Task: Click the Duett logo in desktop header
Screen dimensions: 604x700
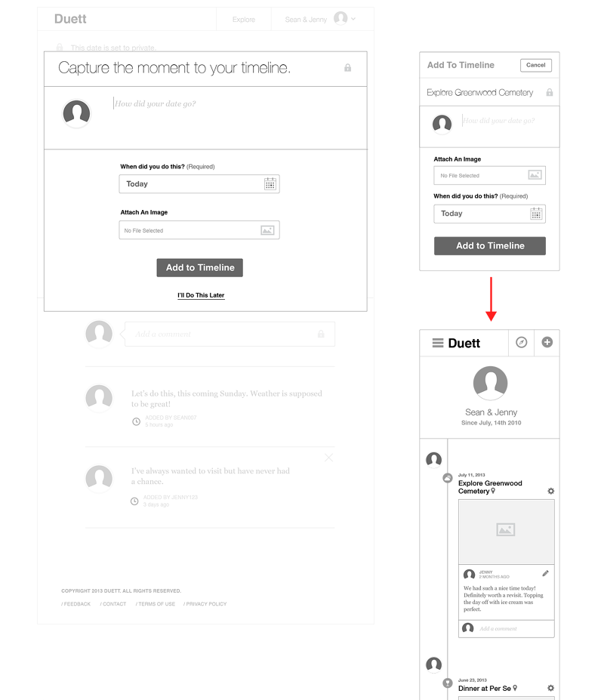Action: pos(70,19)
